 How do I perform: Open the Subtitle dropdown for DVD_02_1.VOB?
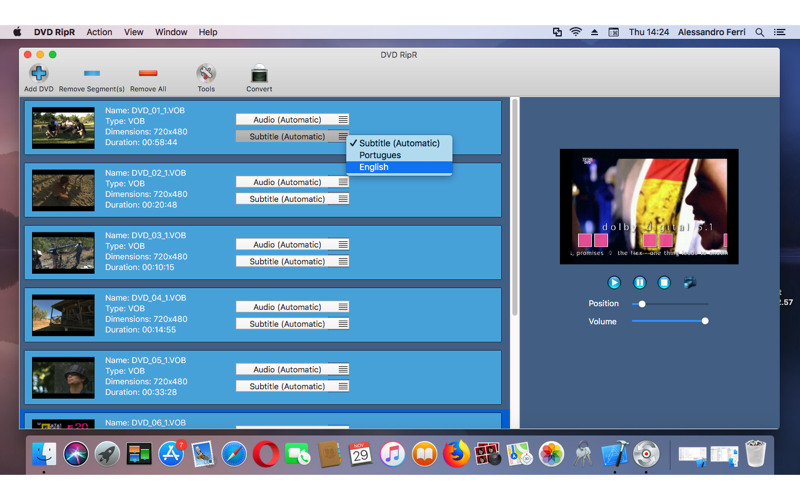[x=292, y=199]
